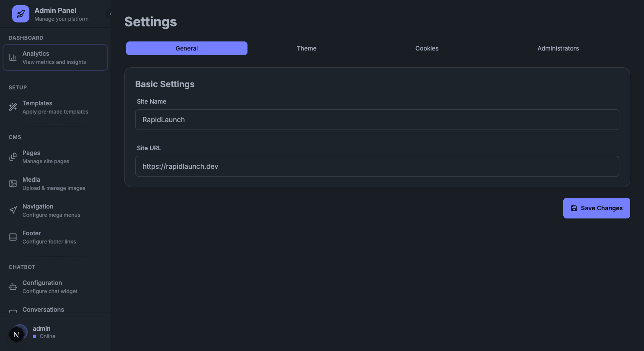Open Templates menu item

coord(55,107)
